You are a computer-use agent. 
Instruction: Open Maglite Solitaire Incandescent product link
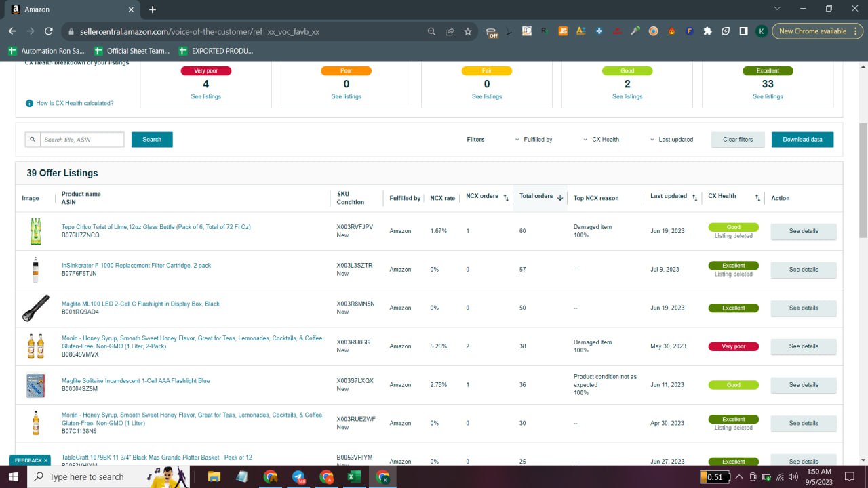pyautogui.click(x=136, y=381)
